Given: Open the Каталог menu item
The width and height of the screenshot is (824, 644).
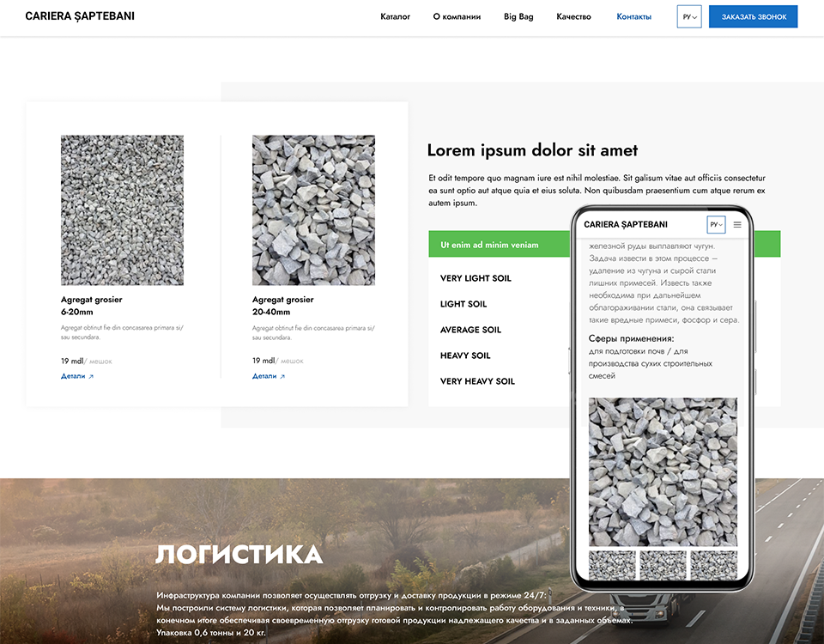Looking at the screenshot, I should [x=395, y=17].
